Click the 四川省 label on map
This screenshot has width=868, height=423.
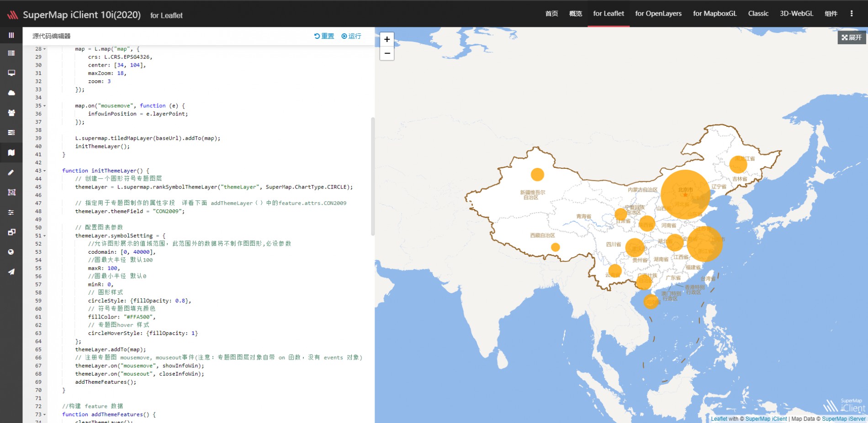[x=614, y=245]
